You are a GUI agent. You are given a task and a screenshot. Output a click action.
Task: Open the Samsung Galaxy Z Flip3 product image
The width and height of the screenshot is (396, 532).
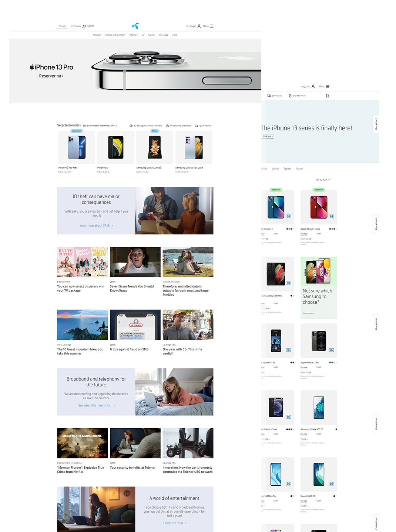155,147
